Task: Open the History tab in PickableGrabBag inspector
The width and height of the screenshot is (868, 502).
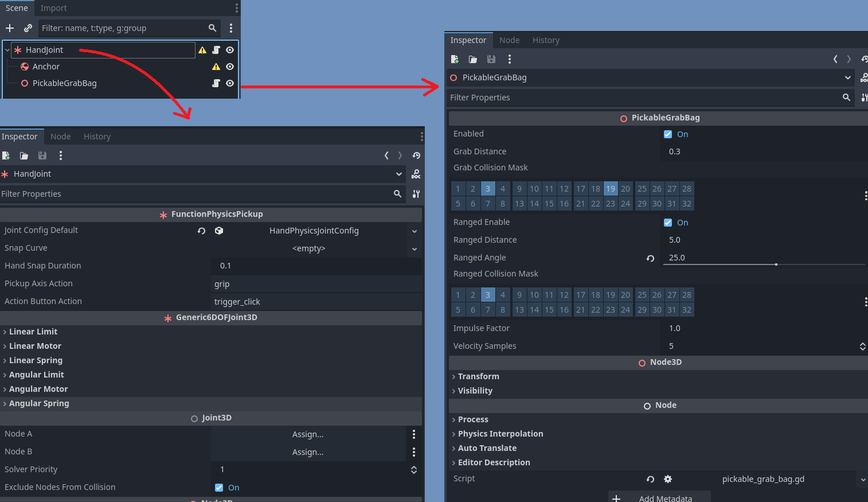Action: coord(545,40)
